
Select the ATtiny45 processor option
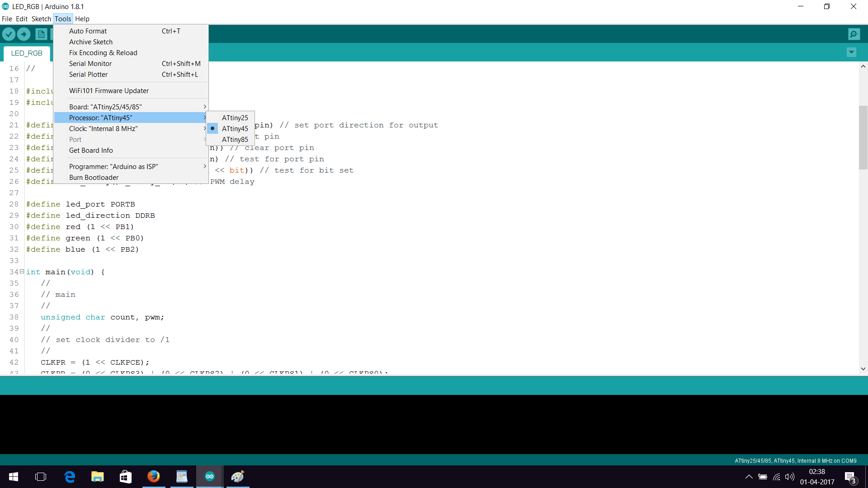coord(231,128)
